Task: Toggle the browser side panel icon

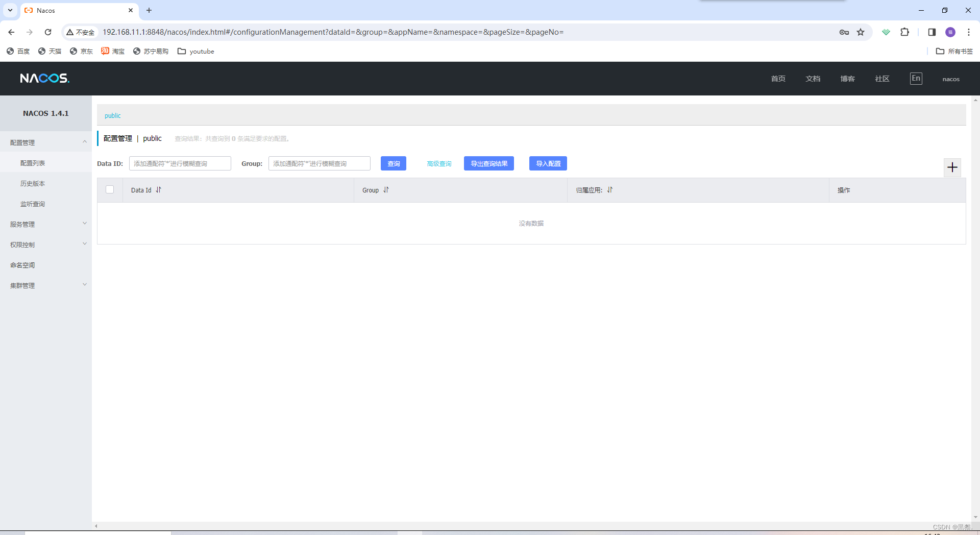Action: click(932, 32)
